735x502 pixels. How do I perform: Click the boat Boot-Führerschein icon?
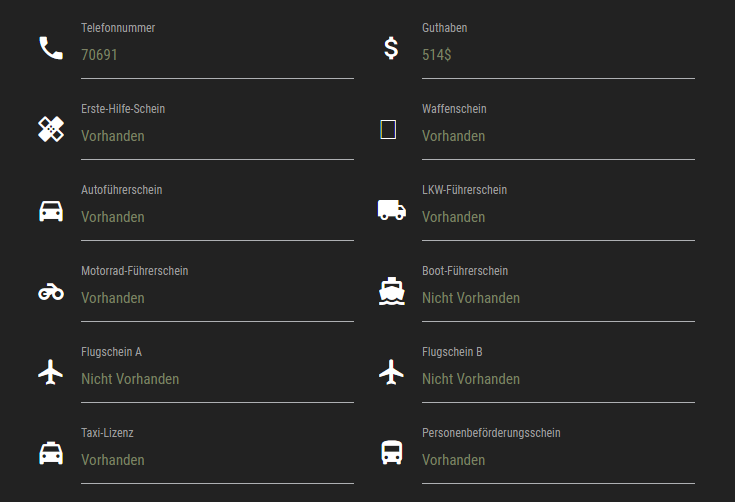coord(392,291)
